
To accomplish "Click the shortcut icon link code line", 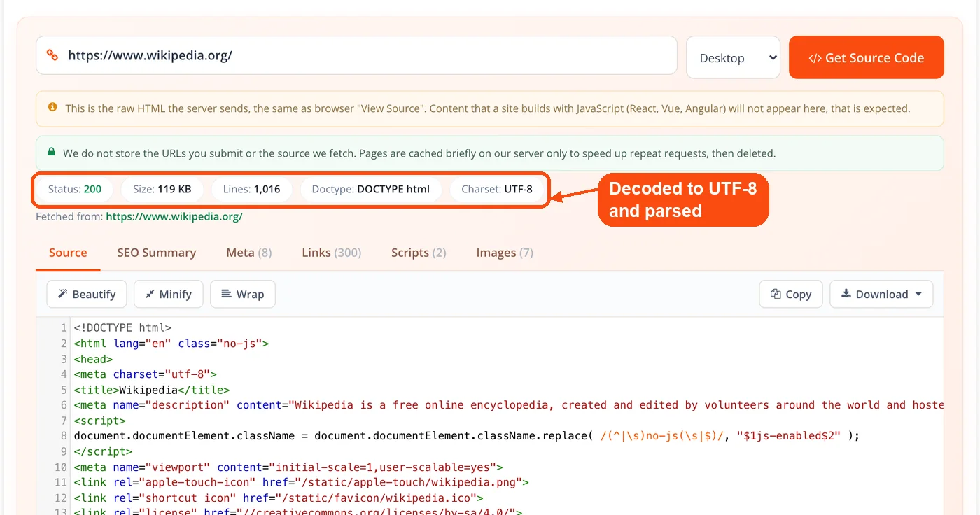I will [279, 498].
